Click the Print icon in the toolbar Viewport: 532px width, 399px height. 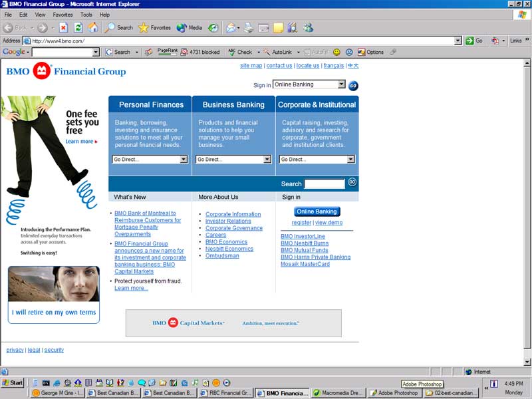(249, 28)
